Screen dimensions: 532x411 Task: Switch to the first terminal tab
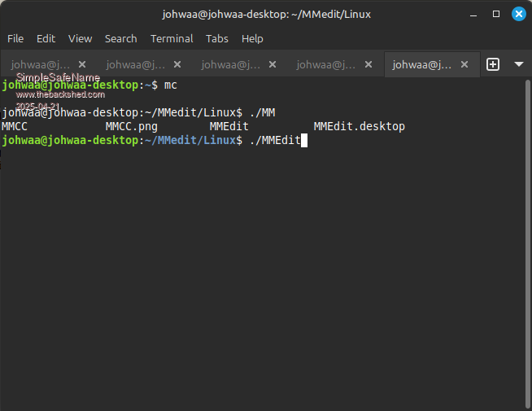41,64
